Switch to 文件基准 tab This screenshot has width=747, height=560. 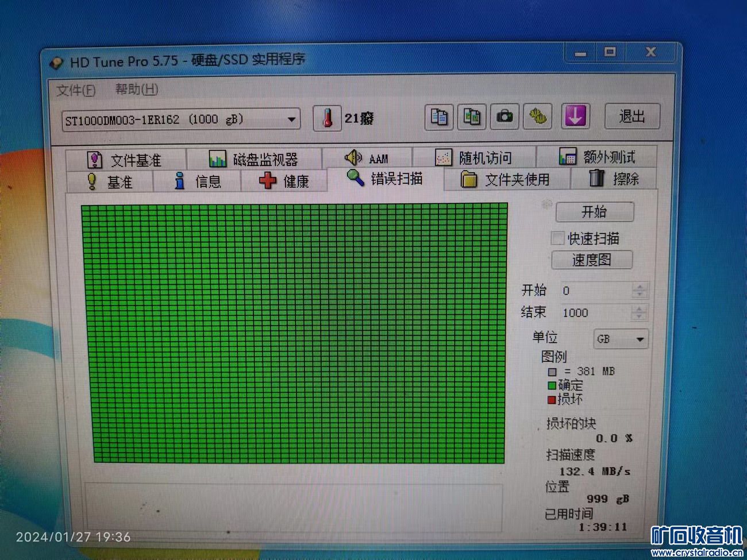(125, 160)
